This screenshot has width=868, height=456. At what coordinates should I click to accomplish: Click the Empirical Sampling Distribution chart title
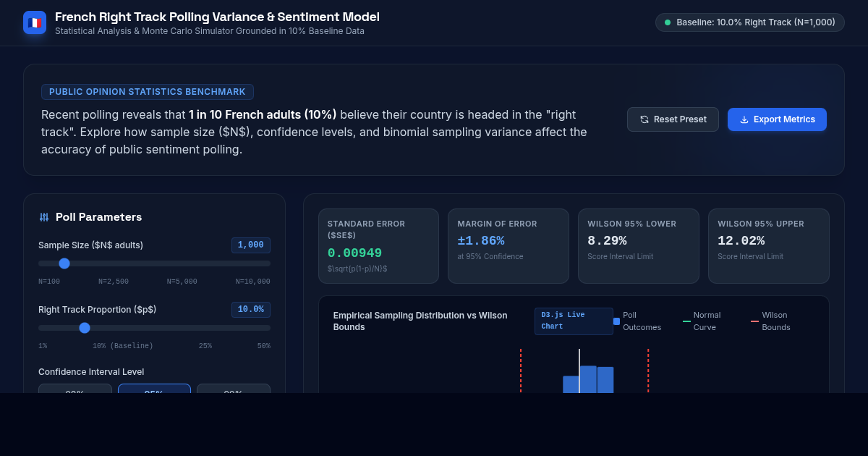click(x=420, y=321)
